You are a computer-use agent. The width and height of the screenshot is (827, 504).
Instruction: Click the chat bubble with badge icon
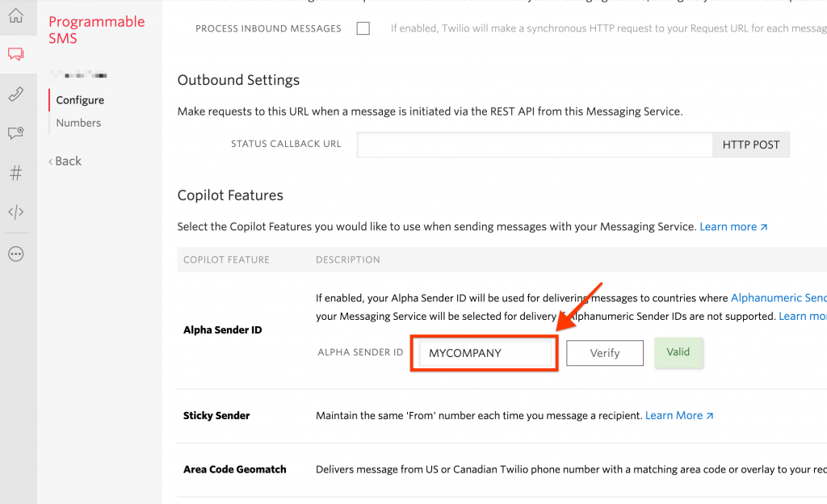tap(15, 133)
